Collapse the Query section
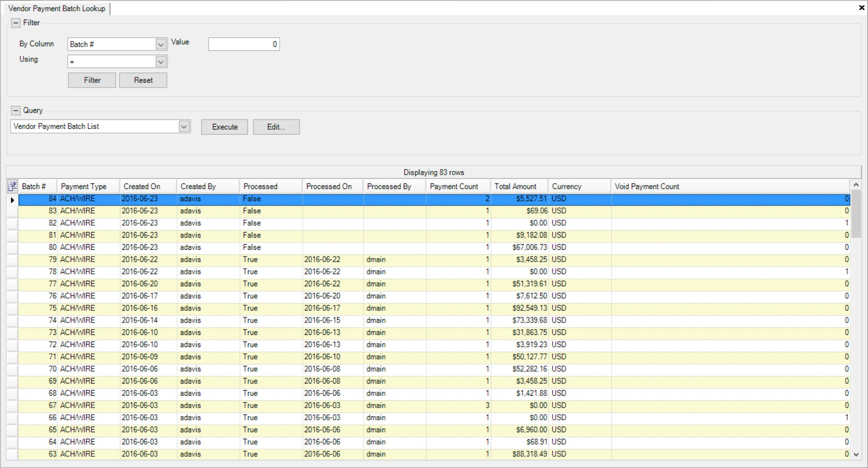This screenshot has height=468, width=868. click(16, 110)
